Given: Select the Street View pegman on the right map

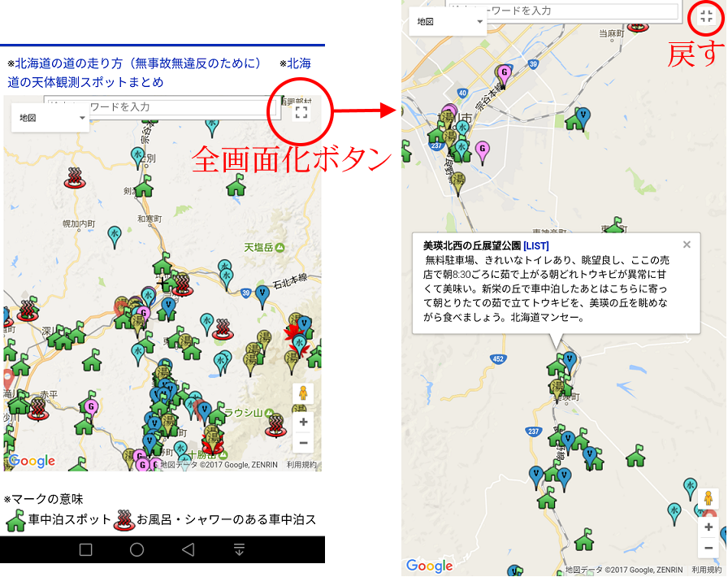Looking at the screenshot, I should [708, 499].
